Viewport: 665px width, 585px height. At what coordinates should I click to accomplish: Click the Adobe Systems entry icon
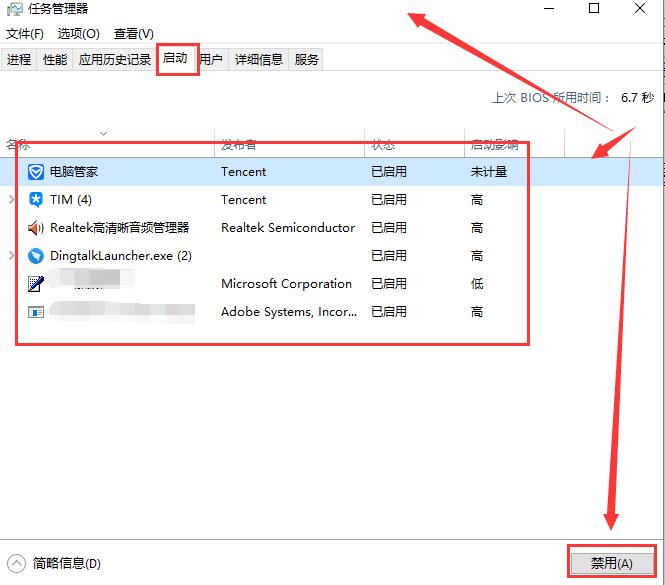tap(36, 312)
